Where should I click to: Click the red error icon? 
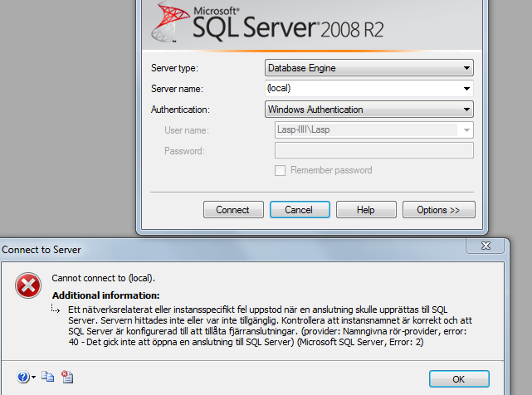28,285
